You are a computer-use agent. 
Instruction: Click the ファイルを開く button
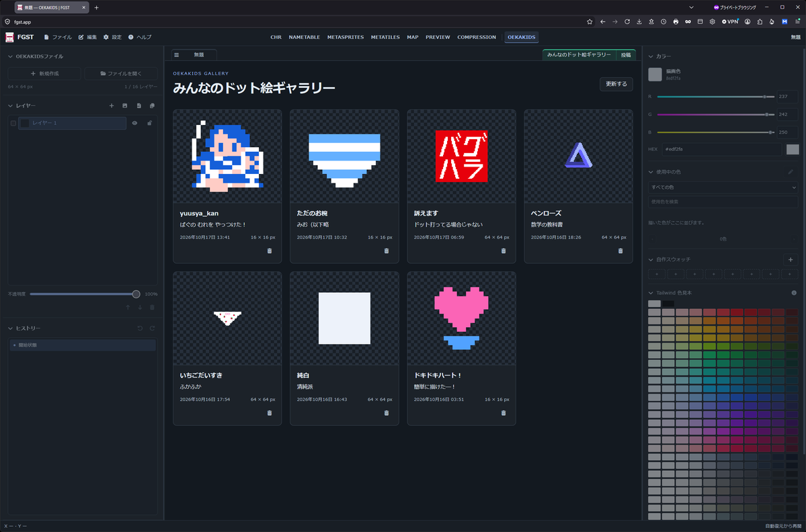coord(121,73)
